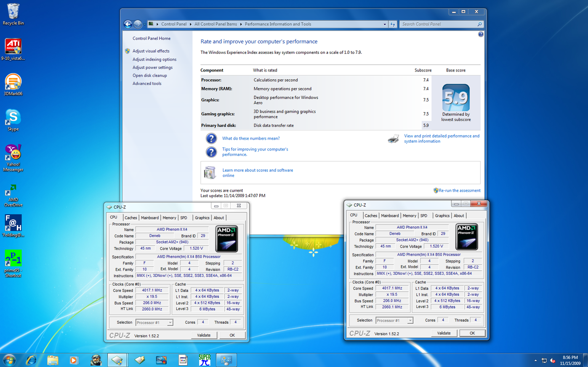The height and width of the screenshot is (367, 588).
Task: Click Validate in right CPU-Z window
Action: click(x=444, y=333)
